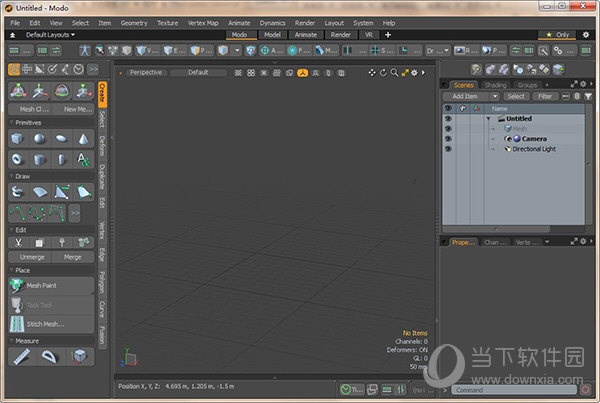Toggle the Only favorites star button
The image size is (600, 403).
[557, 35]
